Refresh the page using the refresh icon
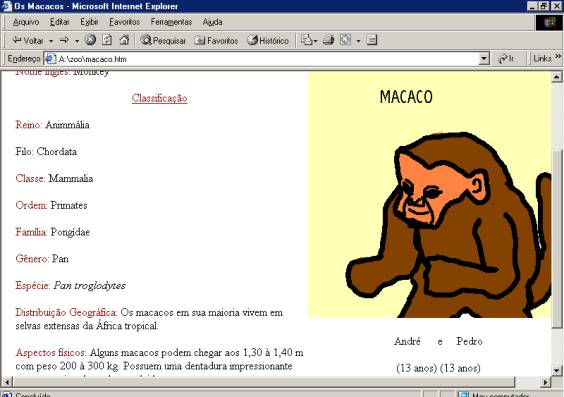The width and height of the screenshot is (564, 397). 107,40
